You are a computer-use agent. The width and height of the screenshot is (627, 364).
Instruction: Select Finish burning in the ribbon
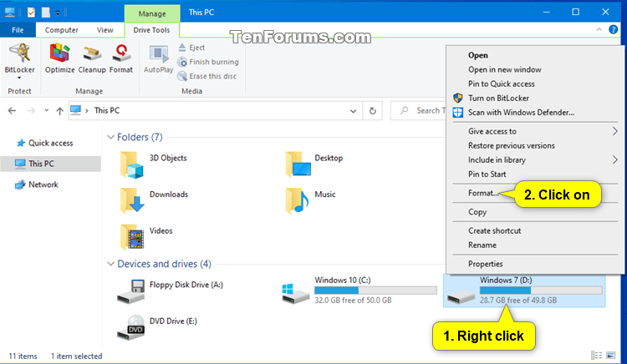[208, 62]
